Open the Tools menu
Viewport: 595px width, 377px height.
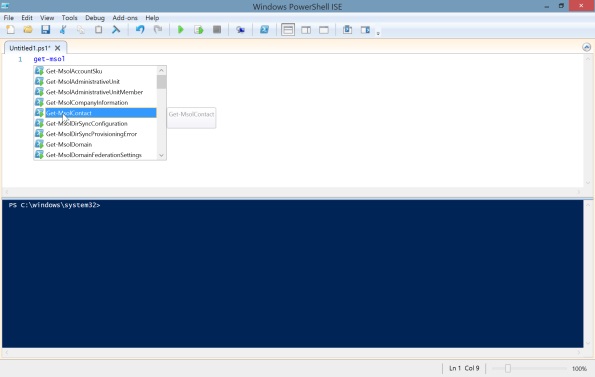pyautogui.click(x=69, y=18)
